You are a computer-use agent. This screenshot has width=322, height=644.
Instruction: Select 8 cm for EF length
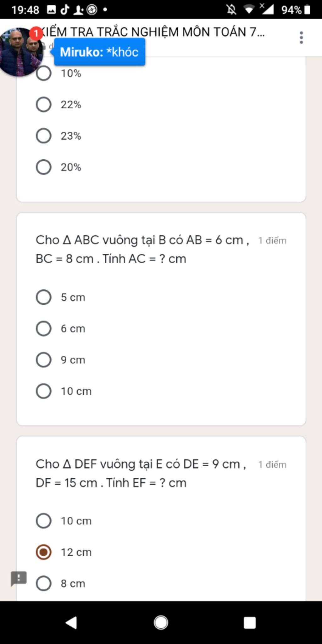point(61,583)
